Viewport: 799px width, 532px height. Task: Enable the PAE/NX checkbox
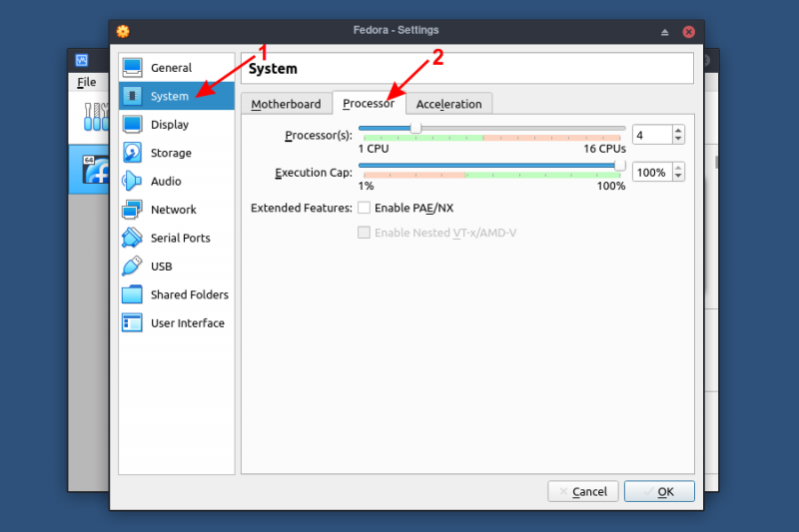(364, 208)
